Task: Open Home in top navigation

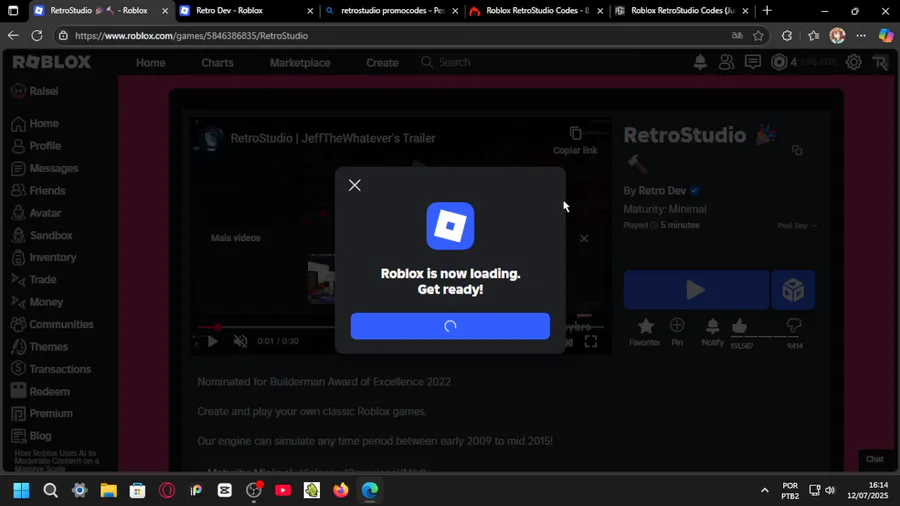Action: [150, 63]
